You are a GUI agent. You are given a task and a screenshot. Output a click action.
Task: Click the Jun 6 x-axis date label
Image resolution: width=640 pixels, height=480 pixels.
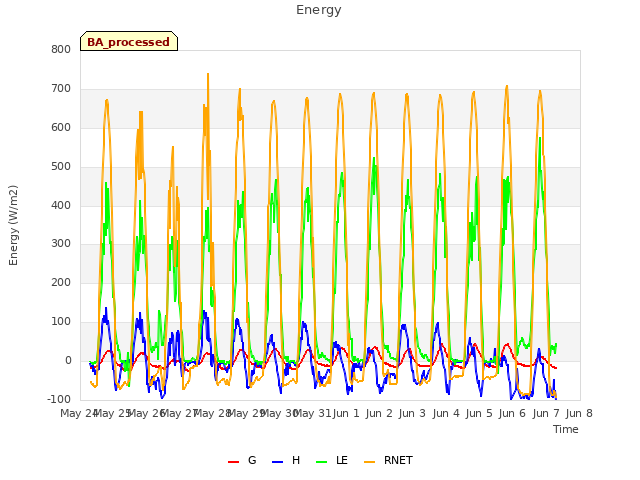[x=512, y=413]
